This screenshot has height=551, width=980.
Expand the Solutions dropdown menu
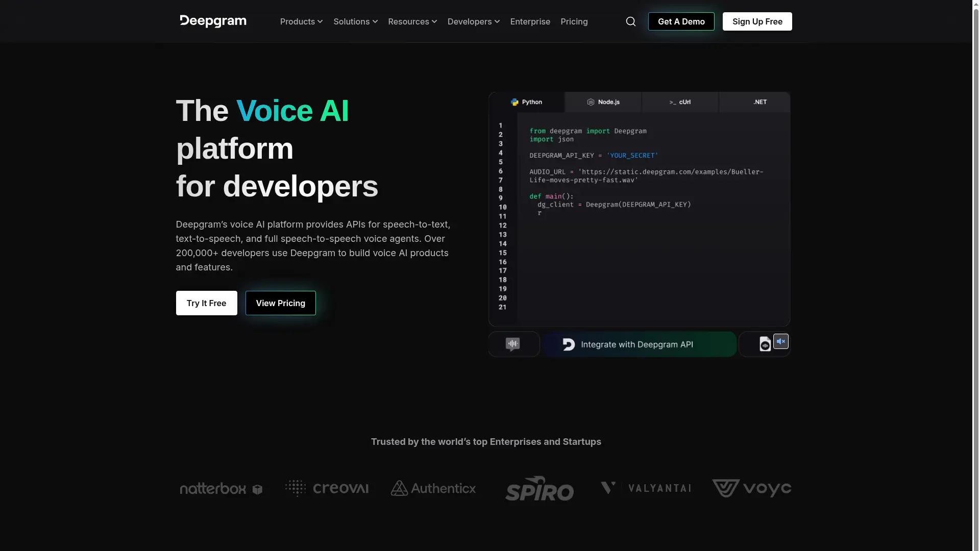355,21
